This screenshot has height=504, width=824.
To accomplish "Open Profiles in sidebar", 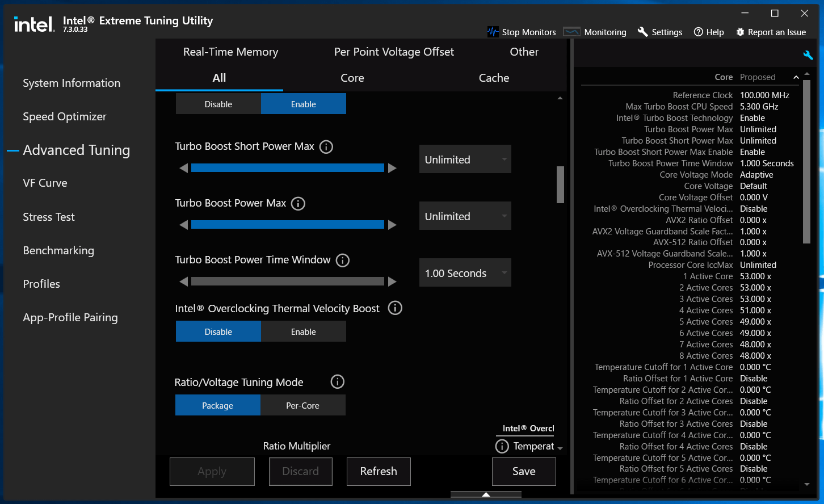I will tap(41, 284).
